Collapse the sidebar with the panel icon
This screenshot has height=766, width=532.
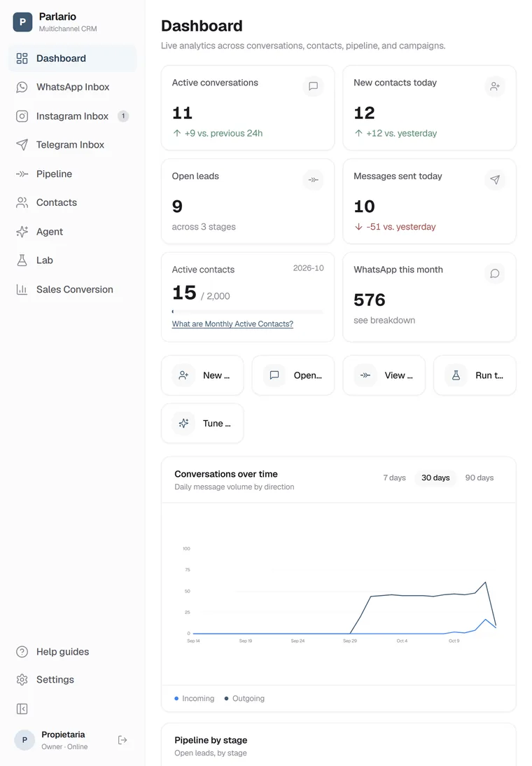22,709
